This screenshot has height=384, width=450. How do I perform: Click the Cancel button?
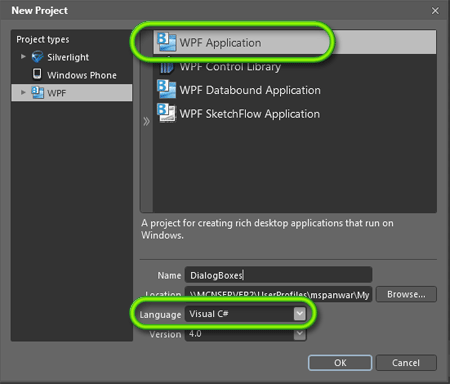(x=406, y=363)
